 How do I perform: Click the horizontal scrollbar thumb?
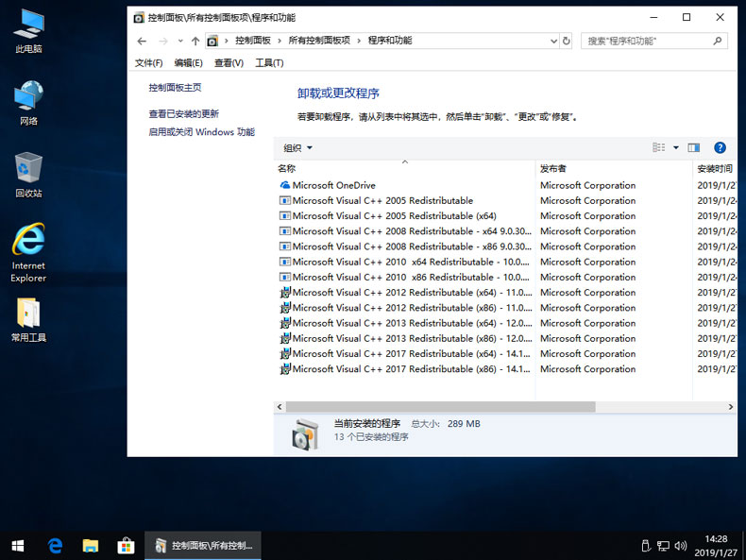[441, 407]
